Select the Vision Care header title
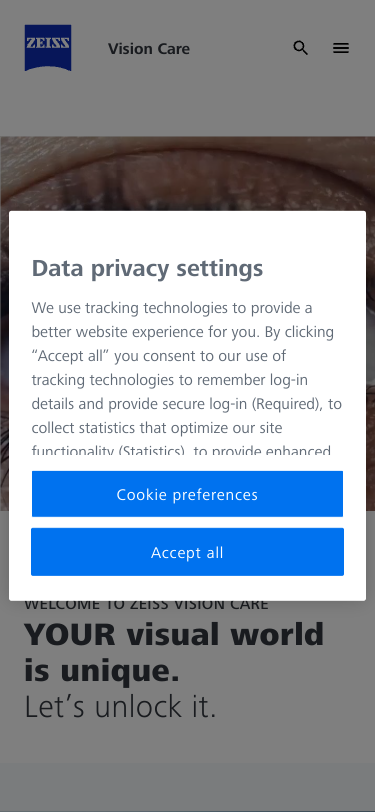Viewport: 375px width, 812px height. pyautogui.click(x=149, y=49)
